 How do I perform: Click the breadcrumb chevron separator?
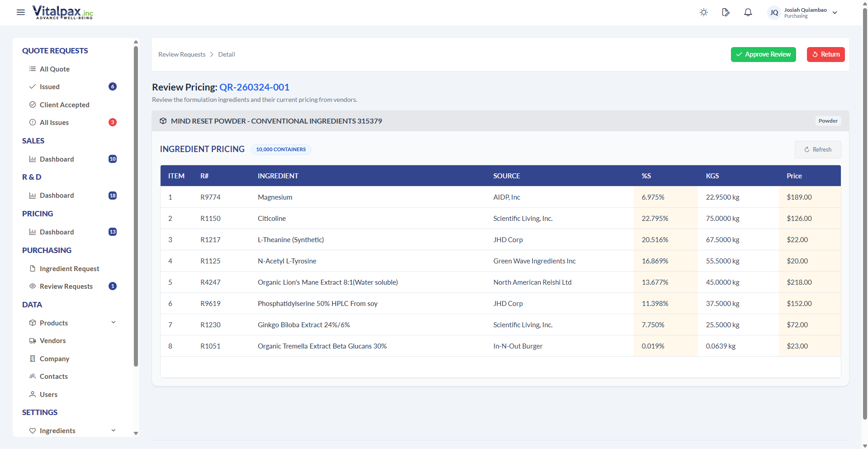point(211,54)
